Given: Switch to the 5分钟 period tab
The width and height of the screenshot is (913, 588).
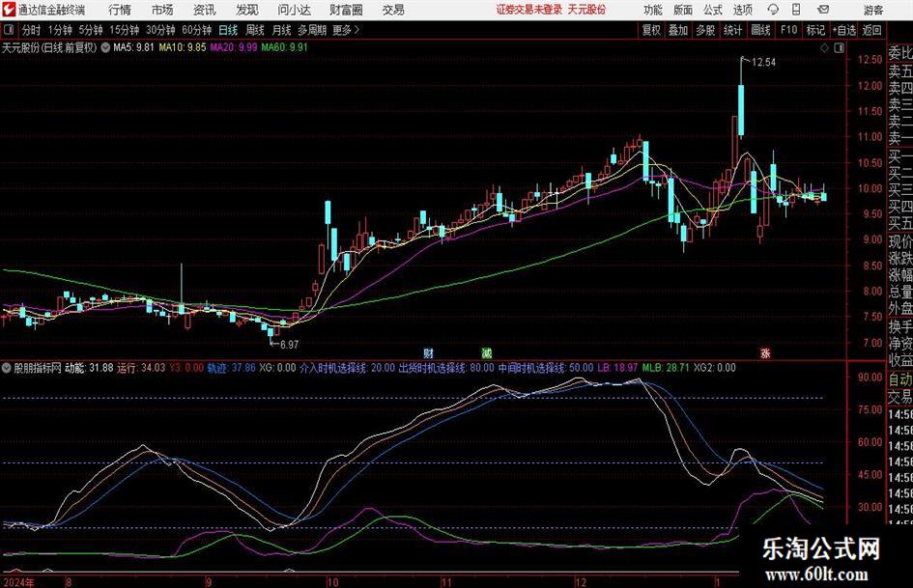Looking at the screenshot, I should pyautogui.click(x=90, y=30).
